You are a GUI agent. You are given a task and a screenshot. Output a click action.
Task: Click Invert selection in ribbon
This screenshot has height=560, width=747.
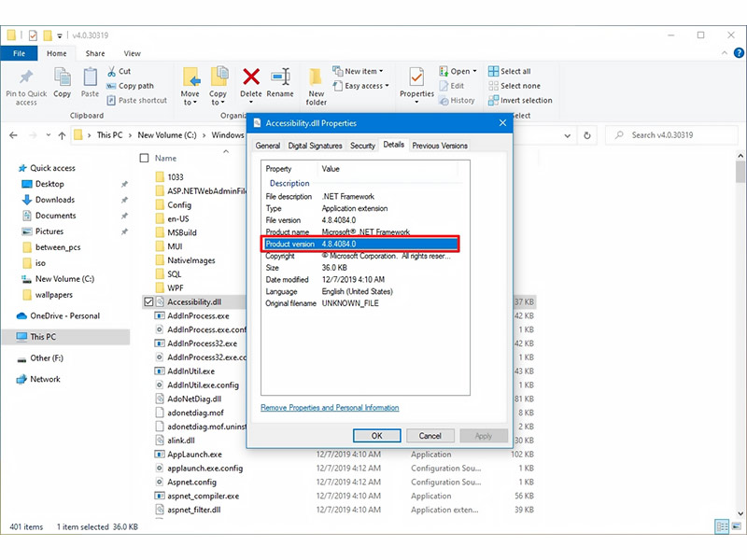coord(520,101)
